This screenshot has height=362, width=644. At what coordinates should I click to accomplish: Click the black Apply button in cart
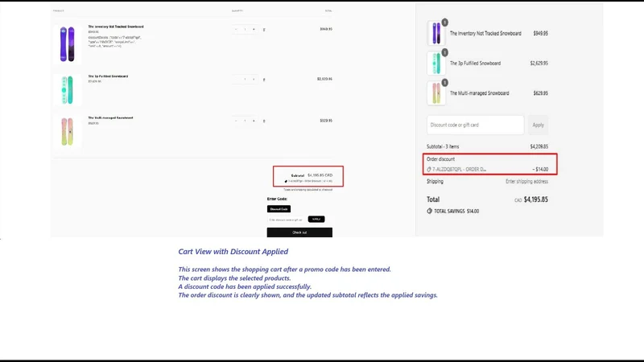pos(316,219)
